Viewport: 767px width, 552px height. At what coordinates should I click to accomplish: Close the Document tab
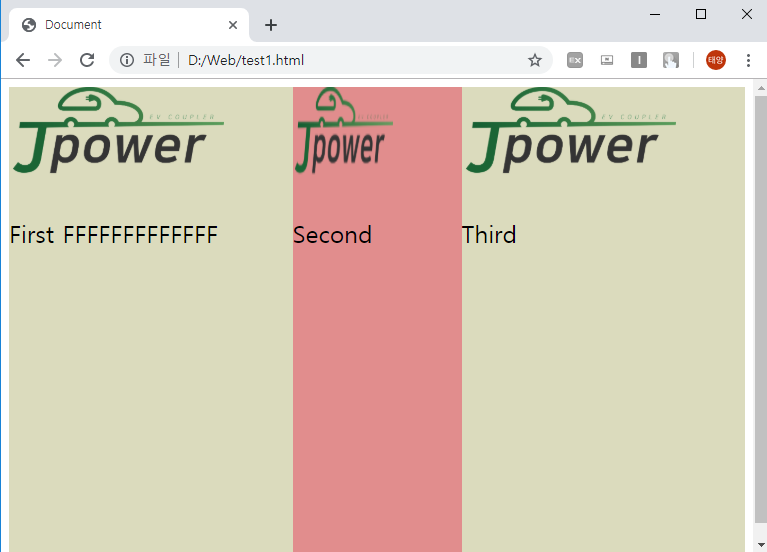tap(233, 25)
